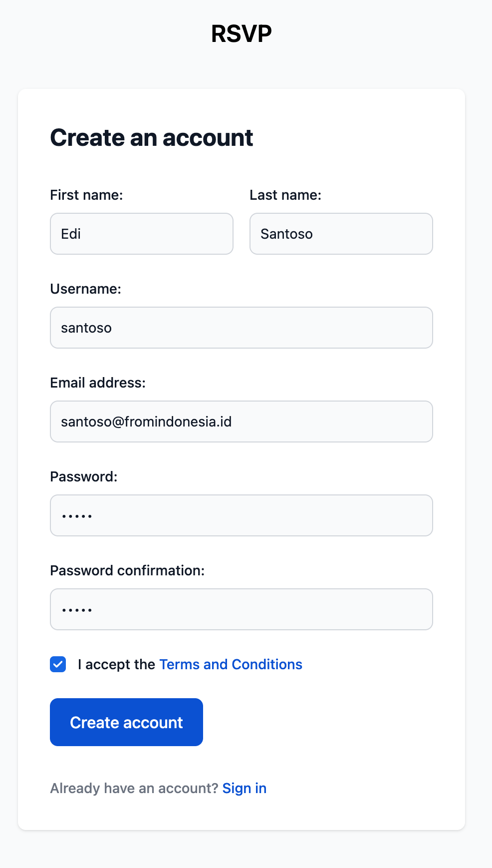
Task: Click the "First name:" label
Action: coord(86,195)
